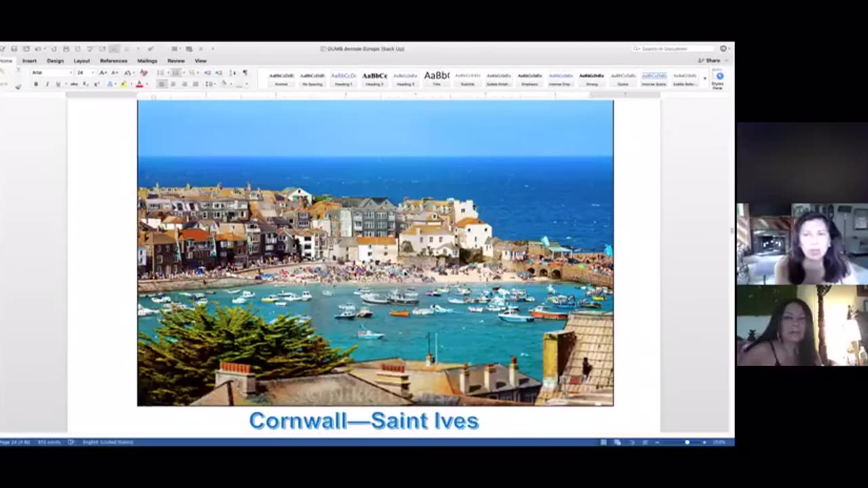868x488 pixels.
Task: Click the Format Painter brush icon
Action: click(x=18, y=87)
